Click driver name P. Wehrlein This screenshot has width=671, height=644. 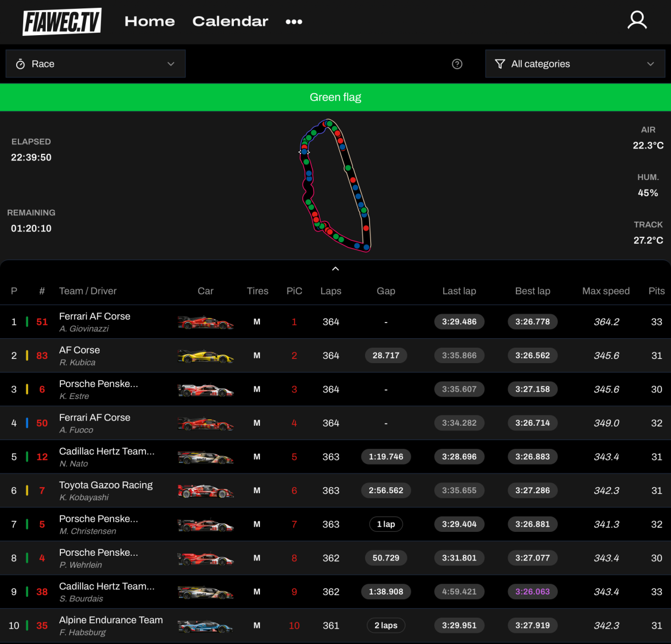click(81, 565)
